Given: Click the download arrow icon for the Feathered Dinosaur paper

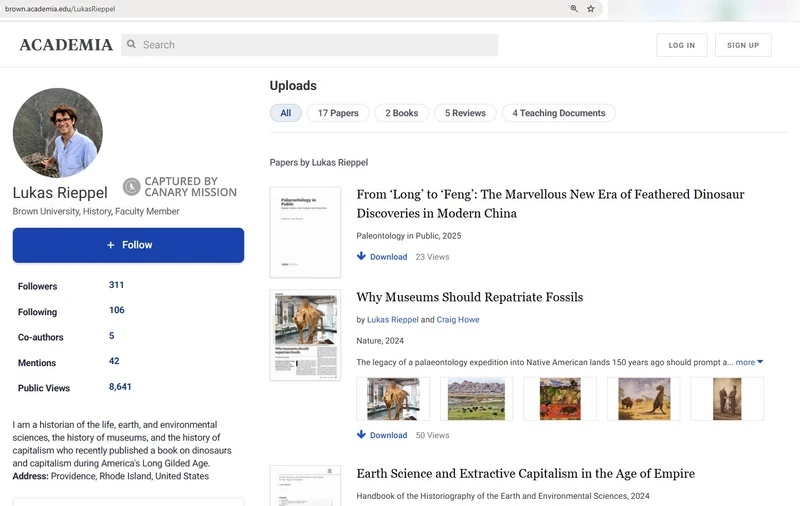Looking at the screenshot, I should [361, 256].
